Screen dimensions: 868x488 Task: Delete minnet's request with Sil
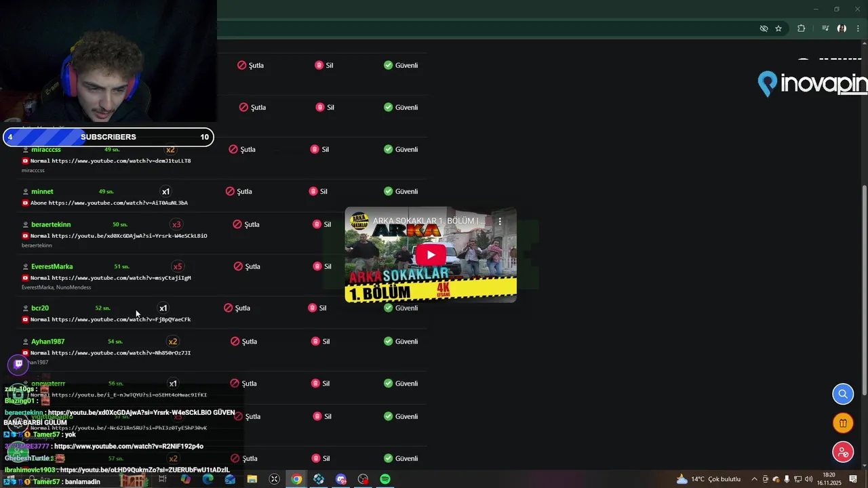tap(318, 191)
